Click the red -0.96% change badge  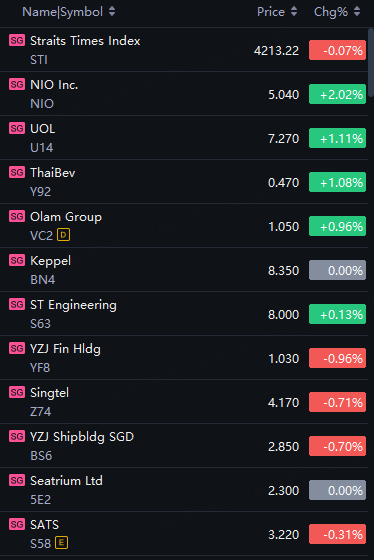338,358
